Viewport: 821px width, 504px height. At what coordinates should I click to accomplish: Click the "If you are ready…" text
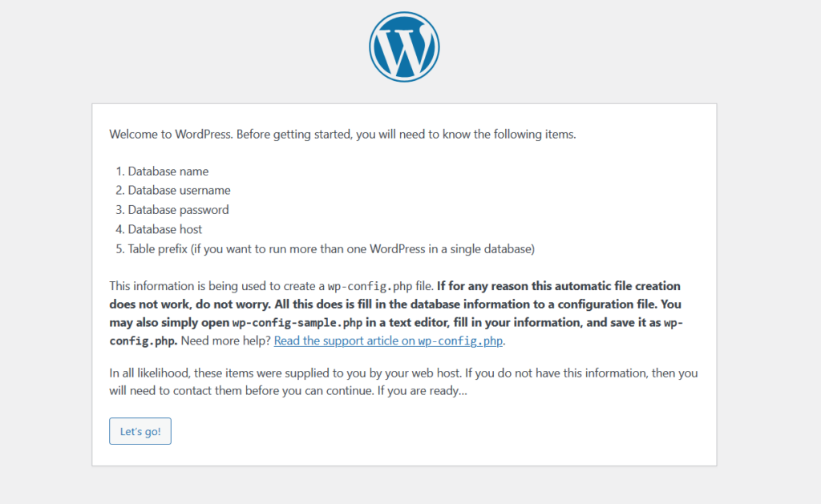[x=422, y=391]
